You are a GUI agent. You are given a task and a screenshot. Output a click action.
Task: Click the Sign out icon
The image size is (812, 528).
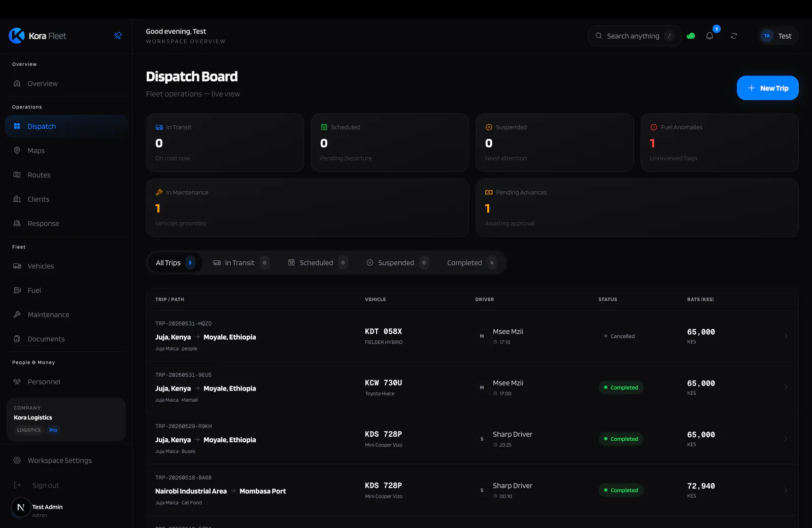(x=17, y=485)
